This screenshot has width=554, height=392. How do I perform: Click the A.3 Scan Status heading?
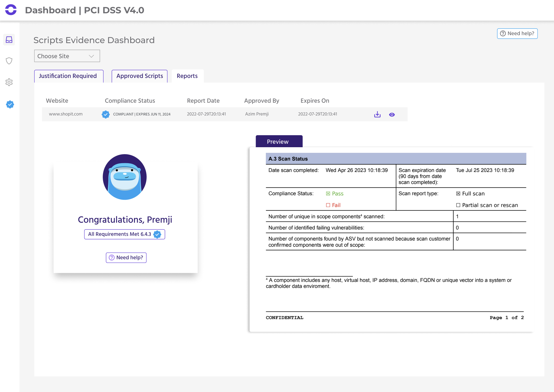288,159
